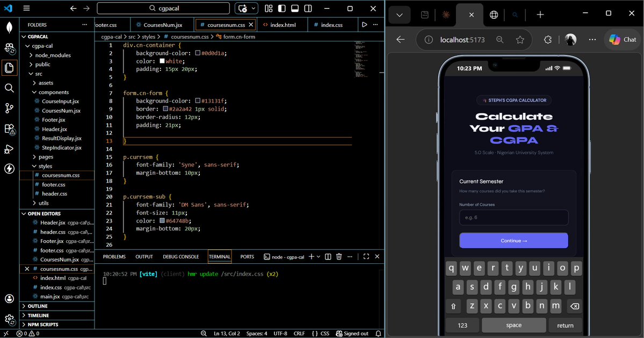Image resolution: width=644 pixels, height=338 pixels.
Task: Split the terminal
Action: 328,257
